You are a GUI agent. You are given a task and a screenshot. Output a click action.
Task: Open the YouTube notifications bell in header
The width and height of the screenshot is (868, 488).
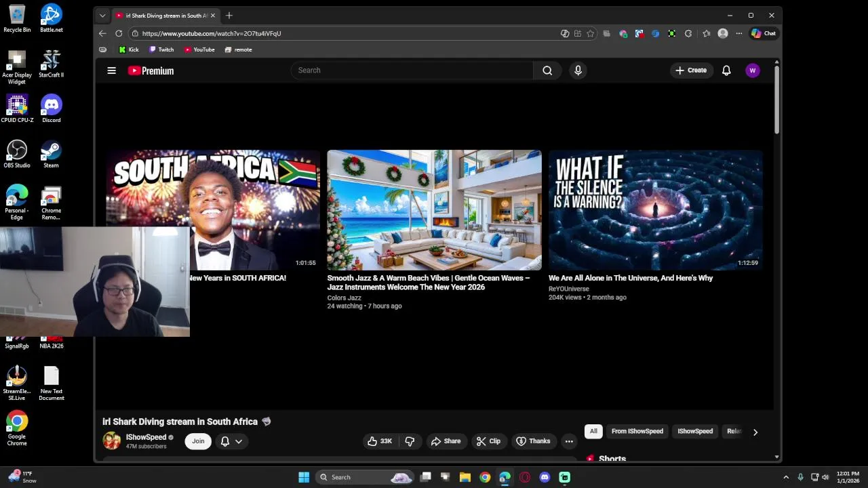point(726,70)
